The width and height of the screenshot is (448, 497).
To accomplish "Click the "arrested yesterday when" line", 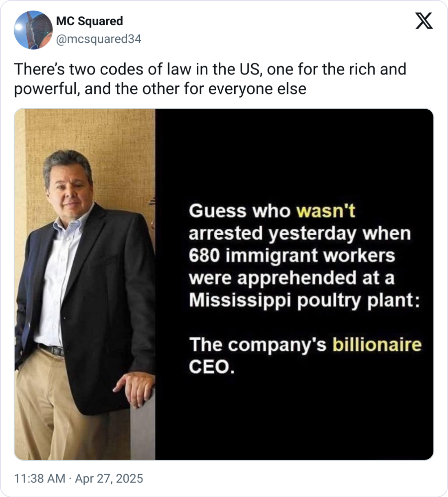I will [299, 234].
